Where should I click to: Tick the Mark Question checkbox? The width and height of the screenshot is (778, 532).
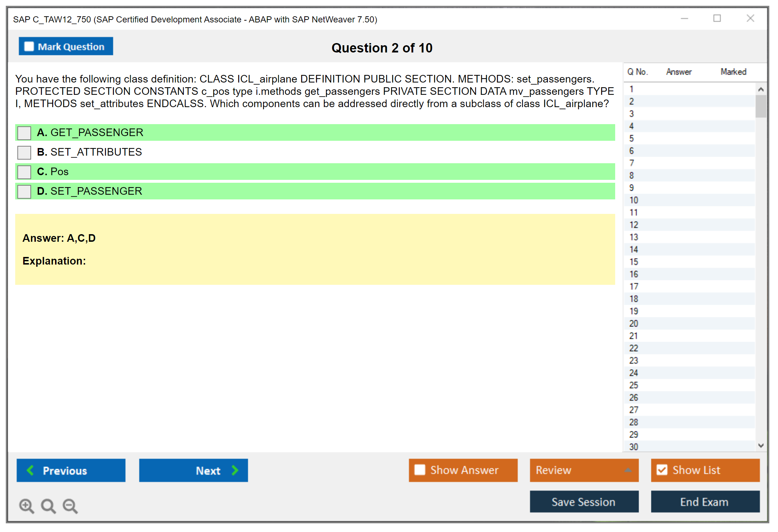click(29, 46)
